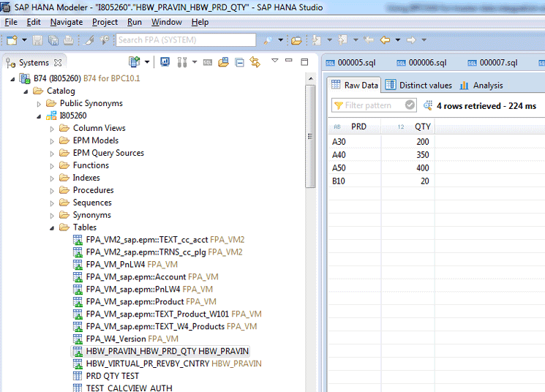This screenshot has width=545, height=392.
Task: Click the Add System icon in Systems panel
Action: (135, 62)
